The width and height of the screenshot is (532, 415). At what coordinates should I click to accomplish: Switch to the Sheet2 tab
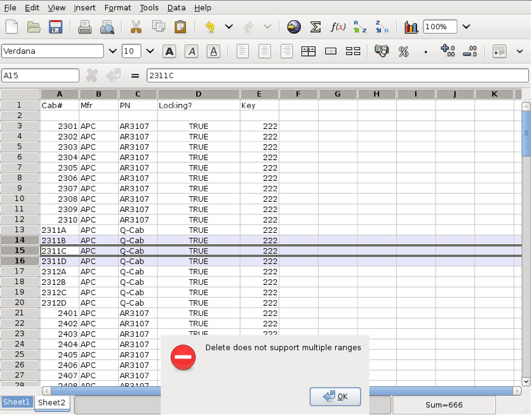(x=51, y=402)
